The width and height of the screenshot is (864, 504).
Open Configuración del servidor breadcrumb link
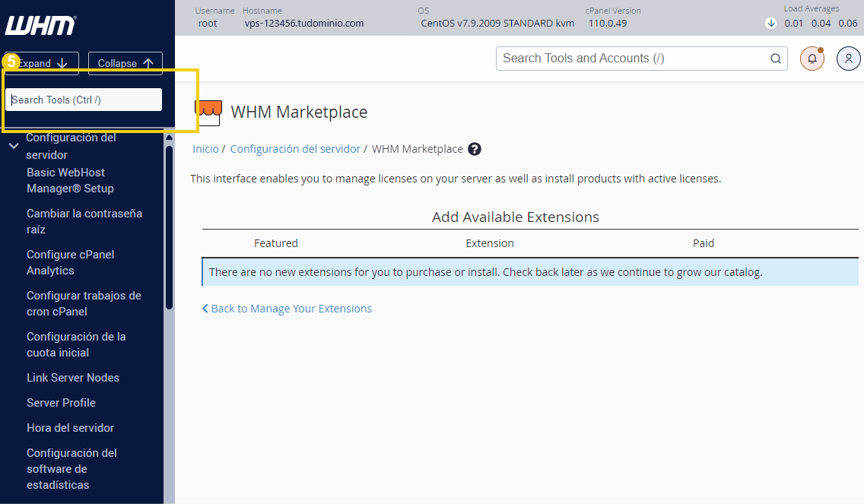point(295,149)
